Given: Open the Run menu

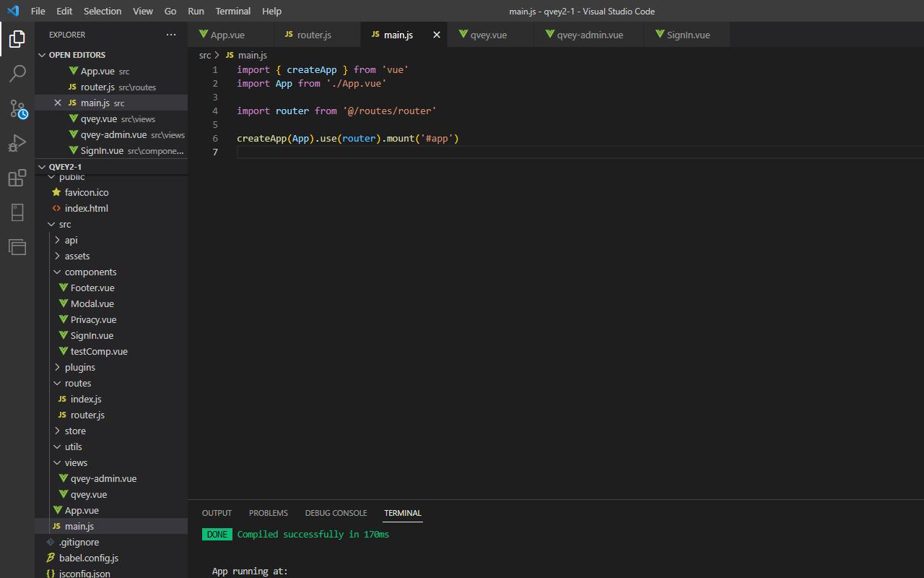Looking at the screenshot, I should 196,11.
